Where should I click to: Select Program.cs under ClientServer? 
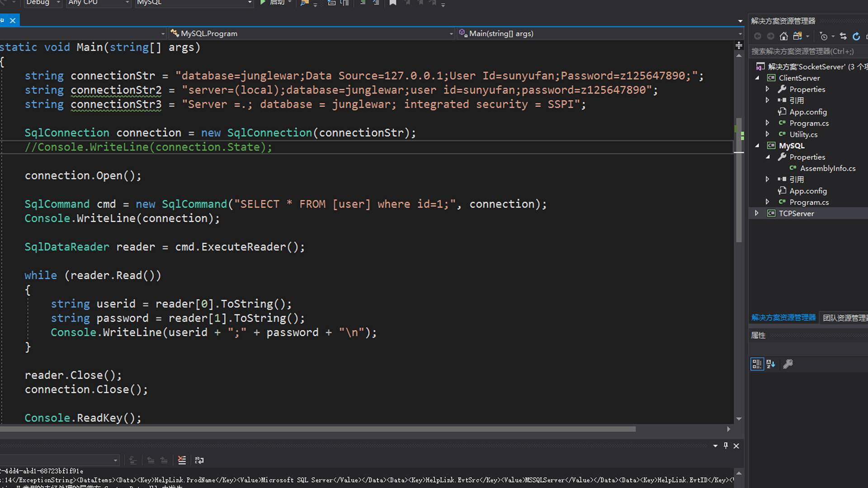(x=809, y=123)
